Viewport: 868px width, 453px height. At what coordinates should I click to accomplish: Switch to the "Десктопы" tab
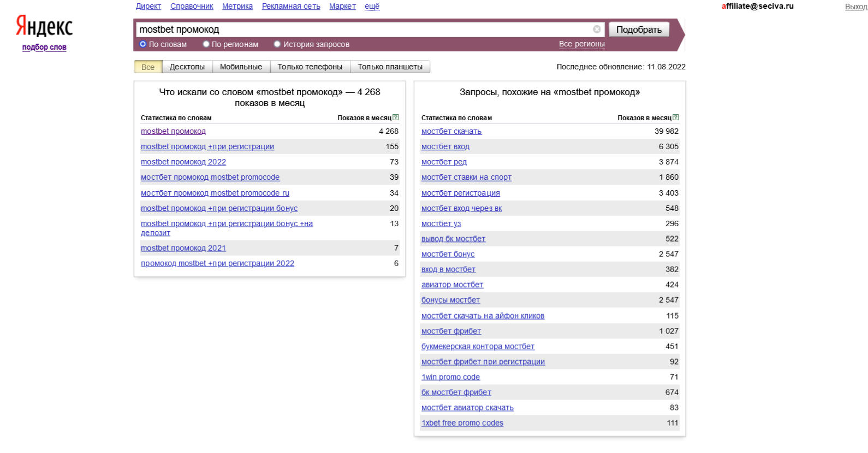[x=187, y=67]
